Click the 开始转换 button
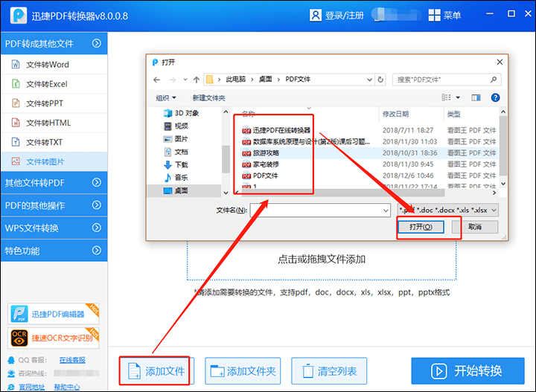The width and height of the screenshot is (536, 392). 468,371
